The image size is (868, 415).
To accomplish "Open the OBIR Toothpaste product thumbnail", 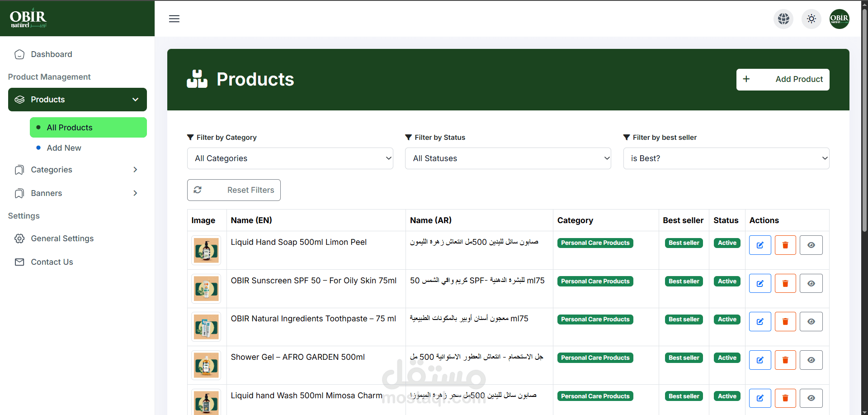I will tap(206, 327).
